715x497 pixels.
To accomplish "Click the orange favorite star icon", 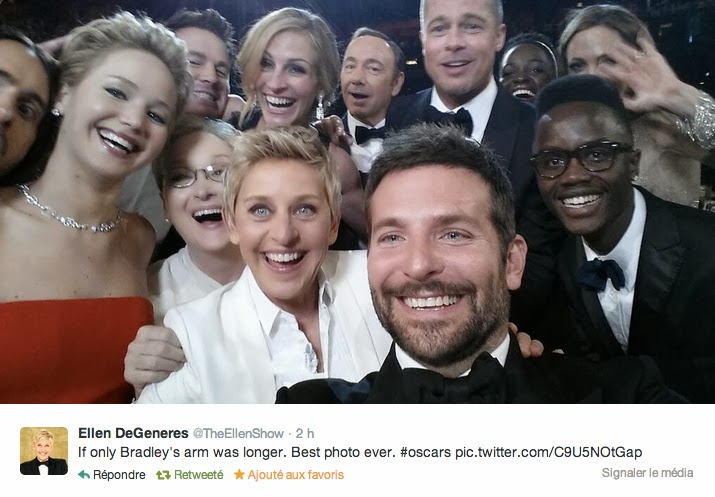I will [x=239, y=474].
